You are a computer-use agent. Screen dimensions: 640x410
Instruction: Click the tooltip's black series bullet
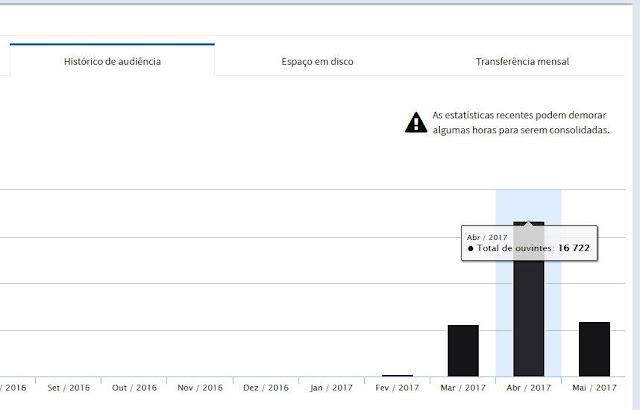(471, 248)
